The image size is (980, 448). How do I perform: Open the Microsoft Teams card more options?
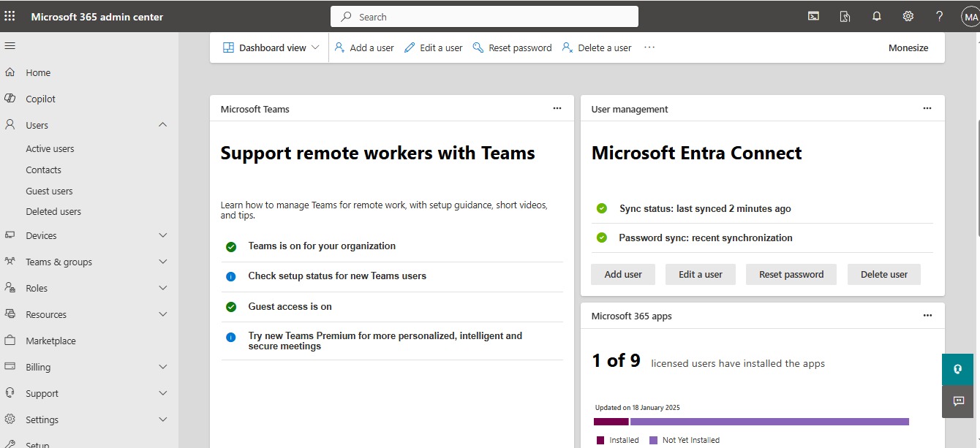pyautogui.click(x=557, y=108)
